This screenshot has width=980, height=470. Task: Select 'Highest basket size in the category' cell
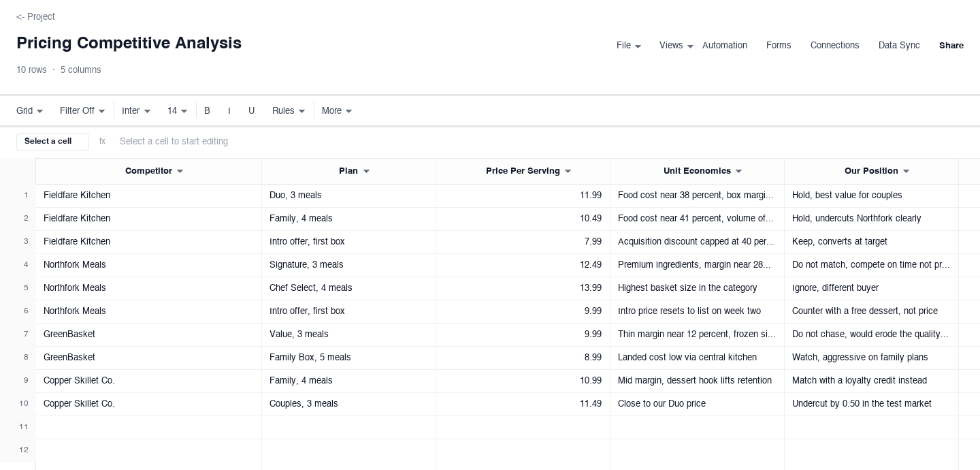(697, 288)
